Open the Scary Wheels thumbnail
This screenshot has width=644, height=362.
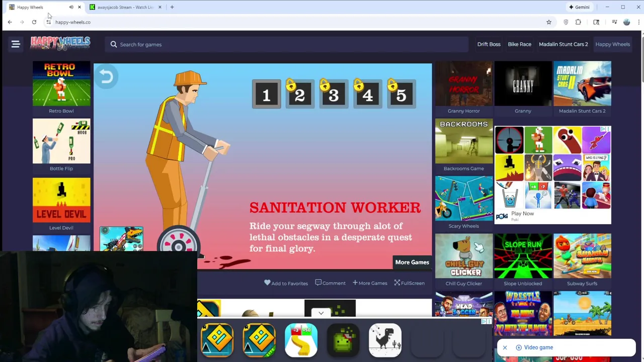[x=464, y=199]
